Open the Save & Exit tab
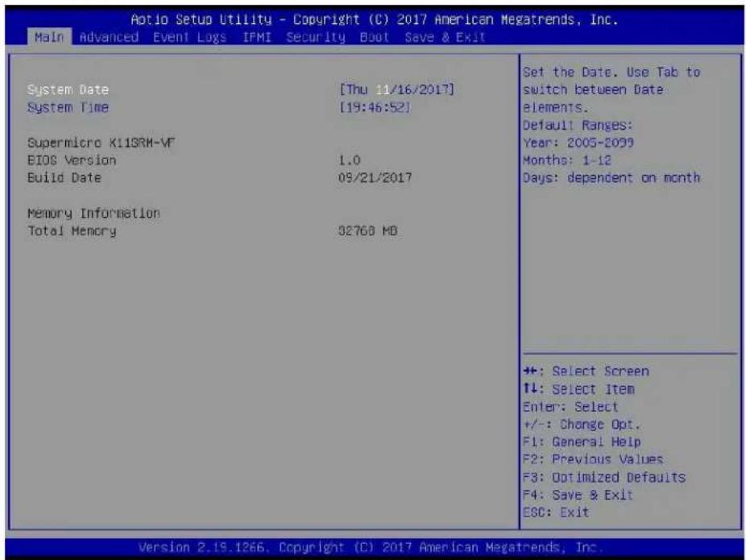The width and height of the screenshot is (746, 560). click(x=445, y=37)
